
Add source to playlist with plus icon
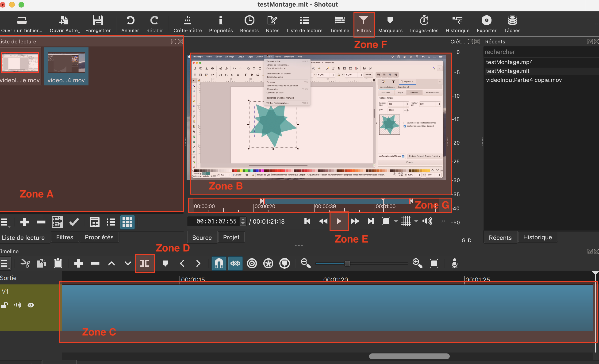pyautogui.click(x=25, y=222)
